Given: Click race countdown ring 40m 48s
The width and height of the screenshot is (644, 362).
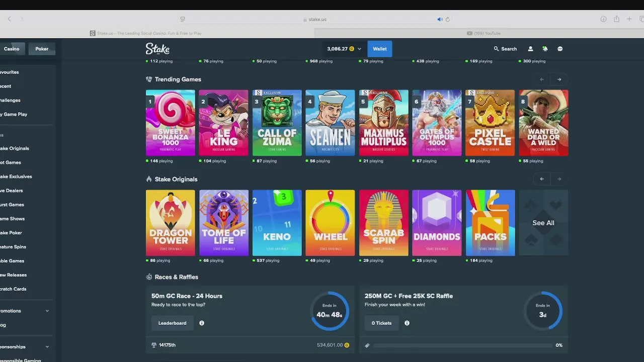Looking at the screenshot, I should point(330,311).
